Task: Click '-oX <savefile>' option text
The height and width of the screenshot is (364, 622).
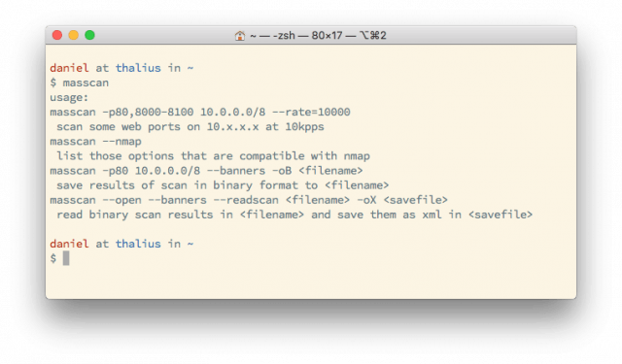Action: [x=402, y=200]
